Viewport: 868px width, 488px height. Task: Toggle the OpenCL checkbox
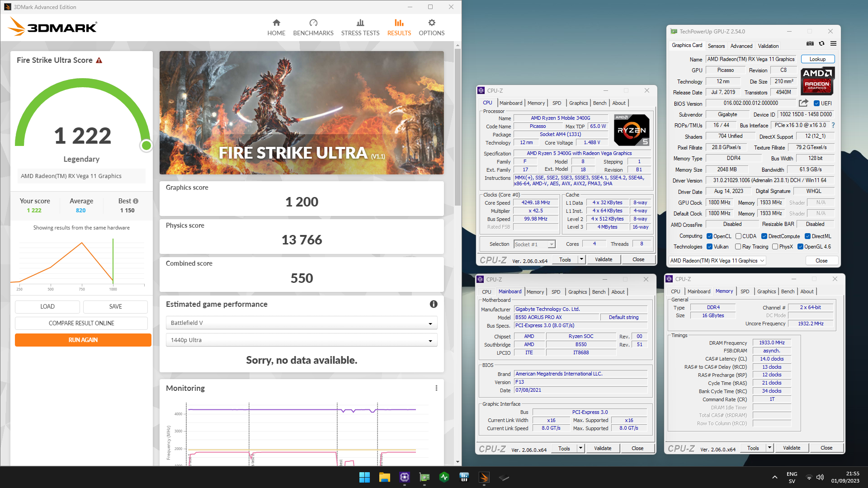710,236
